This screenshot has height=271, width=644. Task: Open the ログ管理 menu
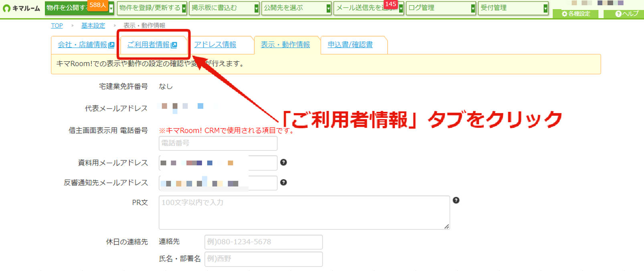[441, 8]
